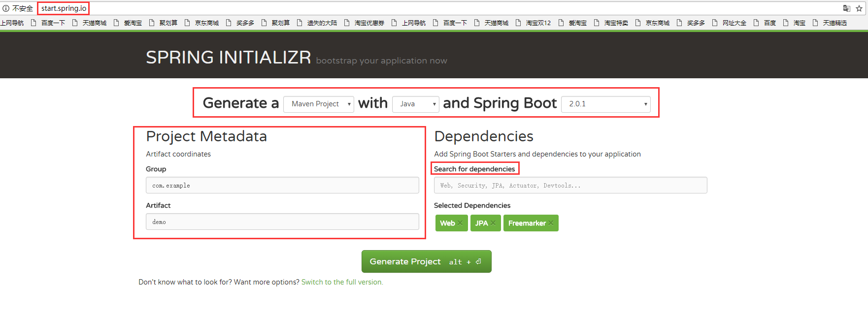The width and height of the screenshot is (868, 320).
Task: Open the Spring Boot version 2.0.1 dropdown
Action: pos(606,104)
